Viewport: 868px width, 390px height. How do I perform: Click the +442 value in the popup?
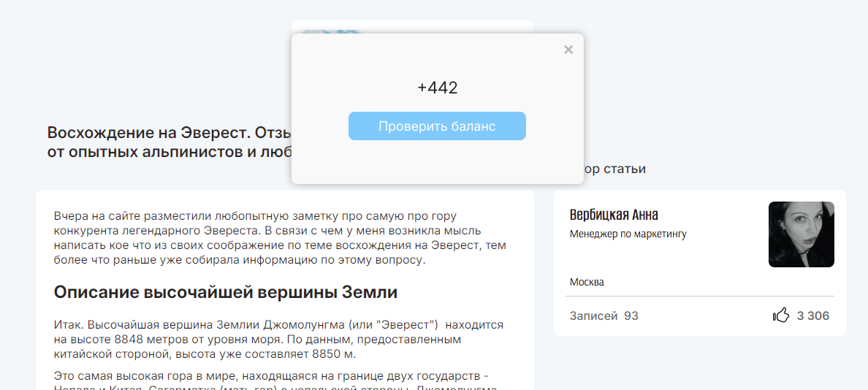pyautogui.click(x=438, y=88)
